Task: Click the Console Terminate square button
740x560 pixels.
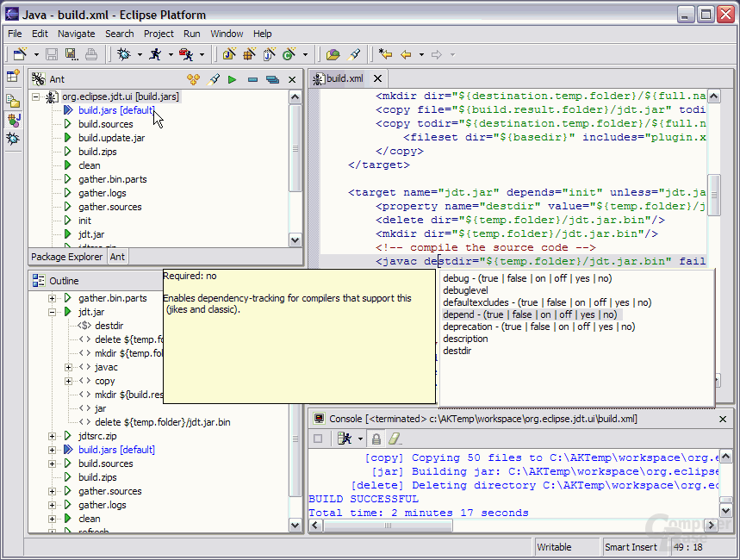Action: [318, 439]
